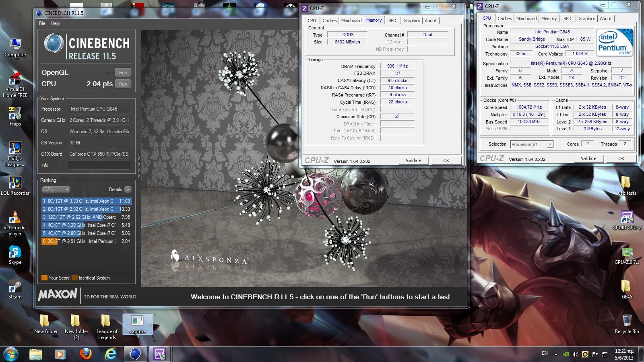The height and width of the screenshot is (362, 644).
Task: Open the Windows Start menu orb
Action: (10, 354)
